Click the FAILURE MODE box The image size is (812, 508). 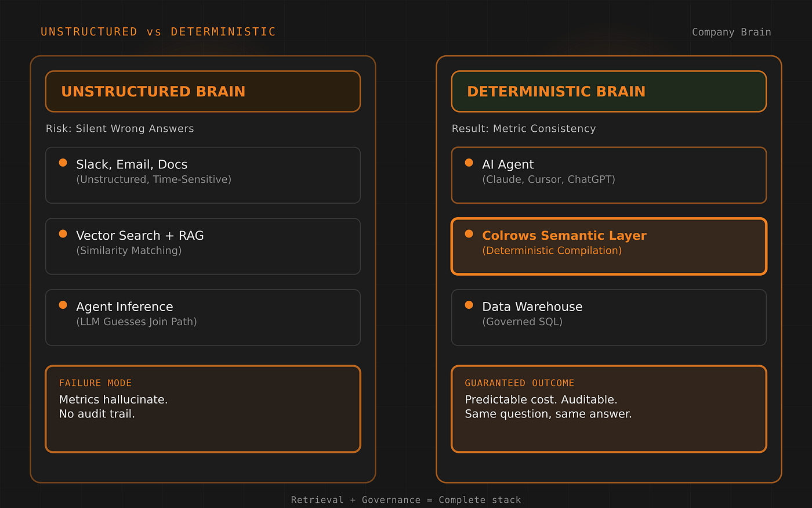203,409
